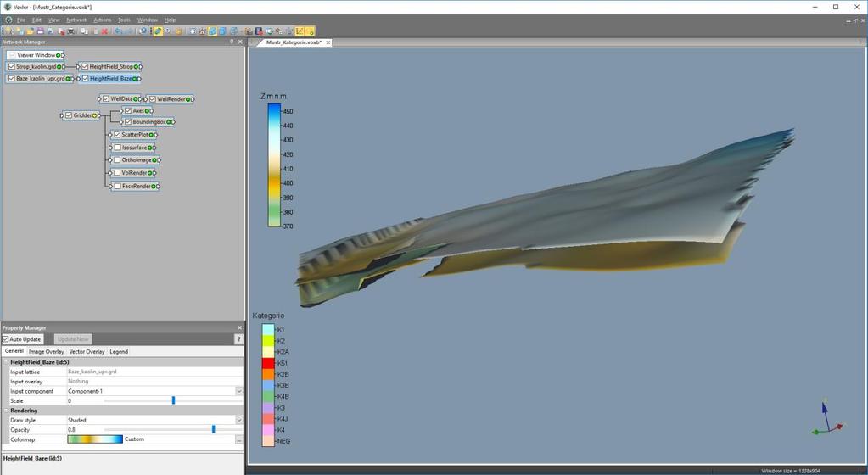Click the Scale slider handle
Viewport: 868px width, 475px height.
point(173,400)
